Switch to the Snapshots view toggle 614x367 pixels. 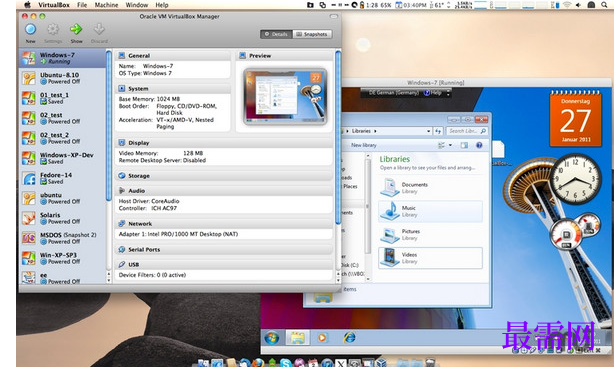(x=312, y=34)
